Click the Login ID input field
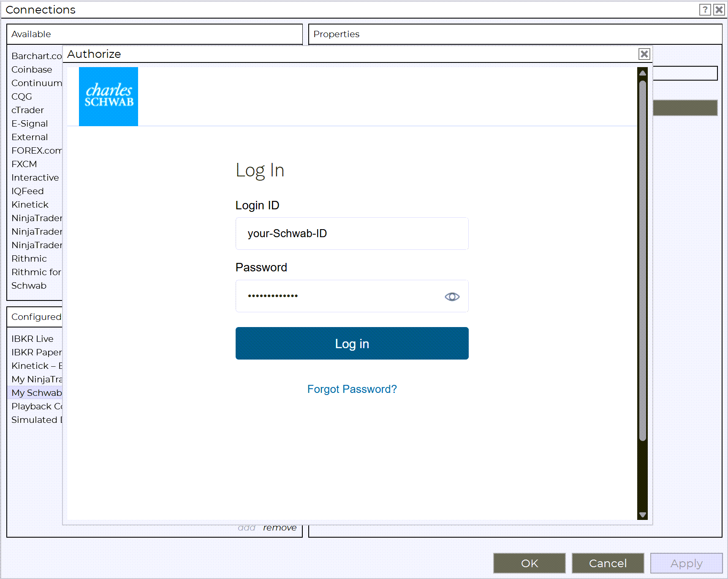 (352, 234)
